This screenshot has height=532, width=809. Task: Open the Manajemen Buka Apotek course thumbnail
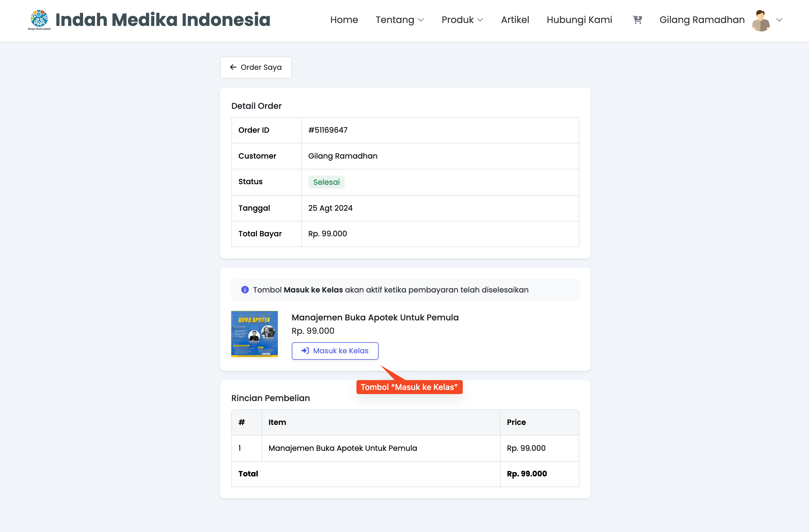pos(254,334)
